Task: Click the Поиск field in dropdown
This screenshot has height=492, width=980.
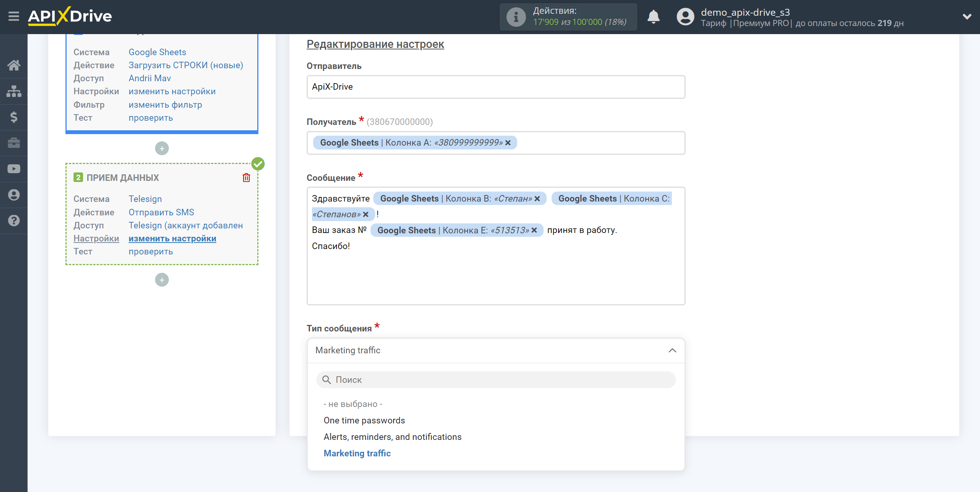Action: [496, 380]
